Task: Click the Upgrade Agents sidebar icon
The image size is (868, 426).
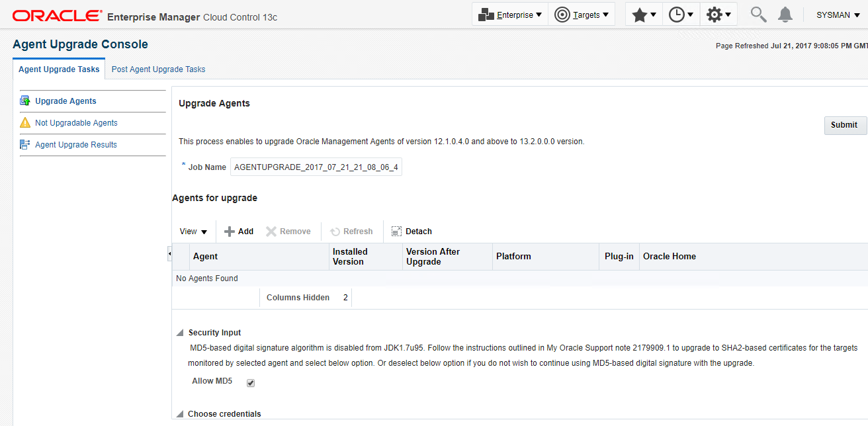Action: point(24,101)
